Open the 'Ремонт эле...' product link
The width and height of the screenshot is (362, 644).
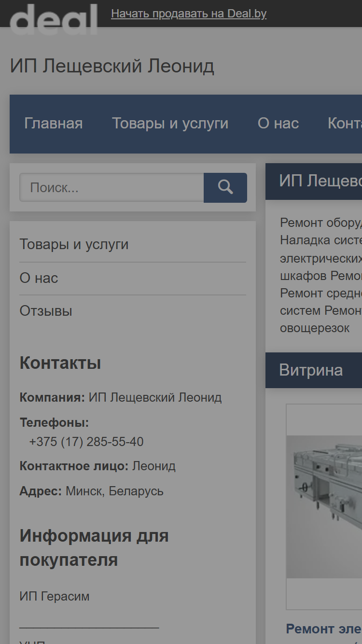pyautogui.click(x=324, y=629)
